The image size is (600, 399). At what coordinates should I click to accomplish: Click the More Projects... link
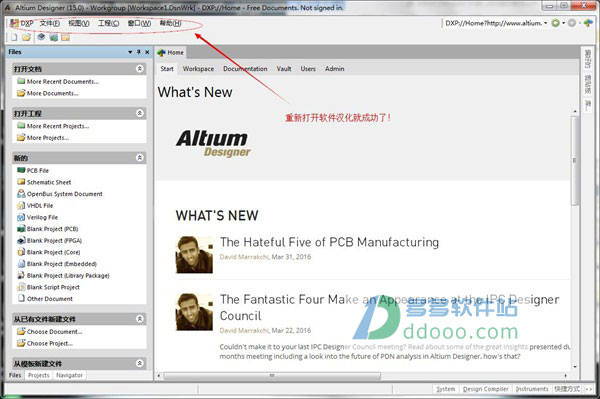pos(48,137)
